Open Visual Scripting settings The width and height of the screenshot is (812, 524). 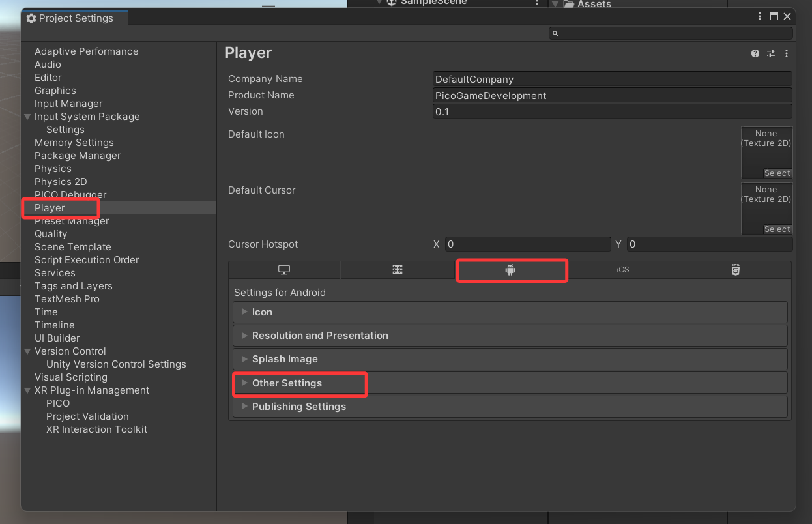pos(70,377)
